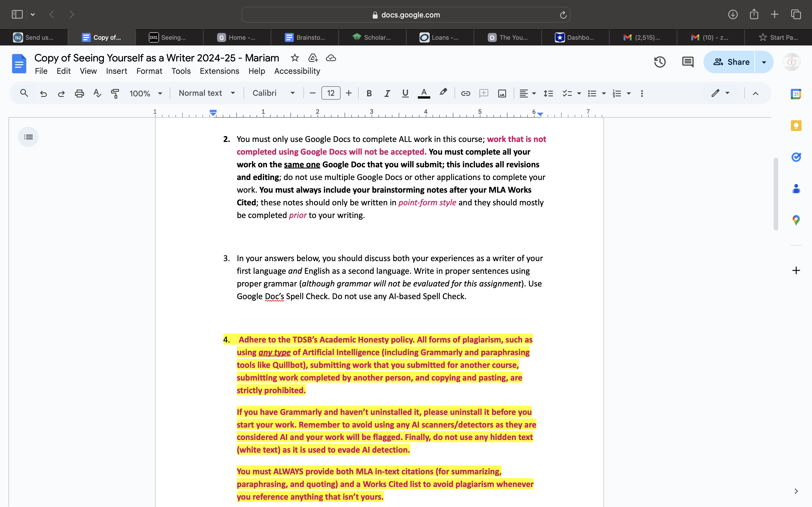Image resolution: width=812 pixels, height=507 pixels.
Task: Switch to the Scholar browser tab
Action: click(x=372, y=37)
